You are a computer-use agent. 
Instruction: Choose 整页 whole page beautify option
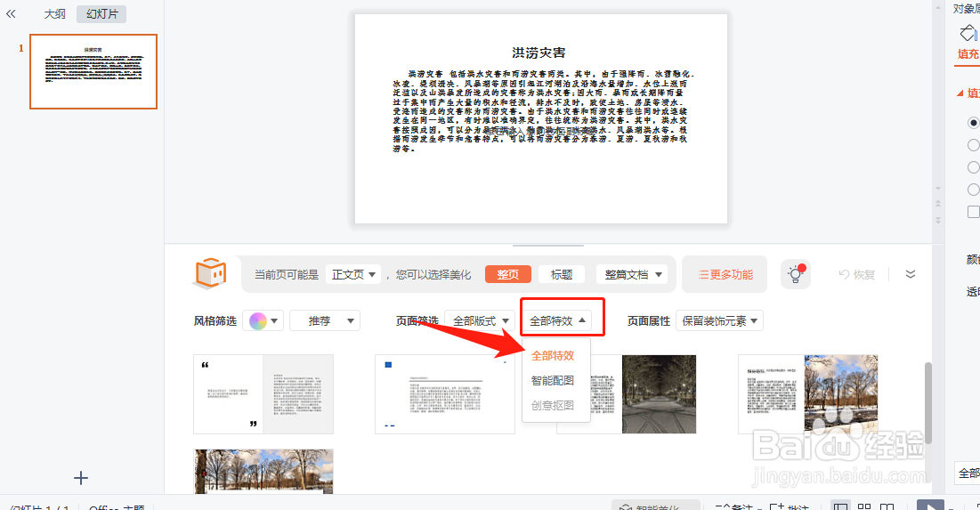(x=507, y=274)
